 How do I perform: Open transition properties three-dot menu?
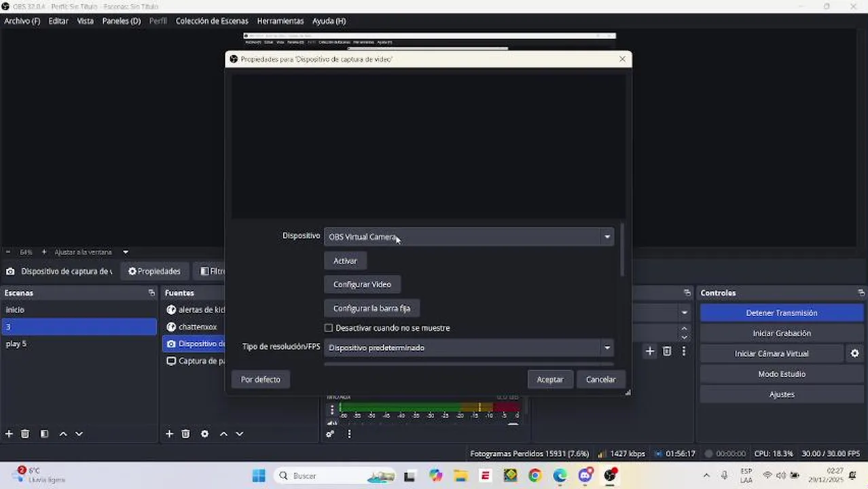click(684, 351)
